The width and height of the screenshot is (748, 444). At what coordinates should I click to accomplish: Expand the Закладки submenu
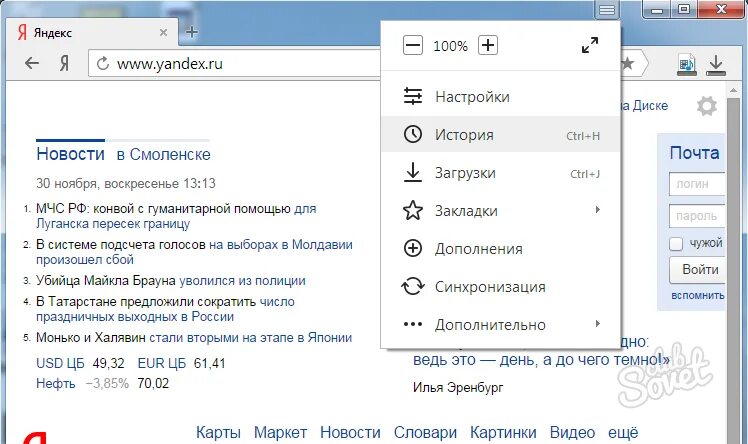pyautogui.click(x=500, y=210)
